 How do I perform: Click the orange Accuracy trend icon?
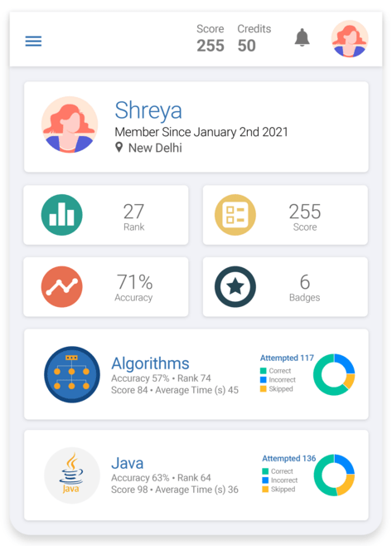coord(62,286)
